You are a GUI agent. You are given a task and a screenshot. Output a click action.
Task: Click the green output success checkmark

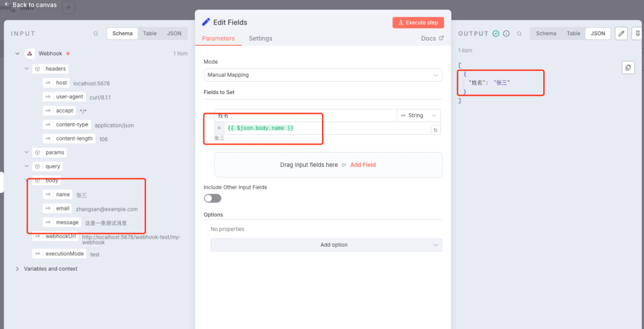(496, 34)
